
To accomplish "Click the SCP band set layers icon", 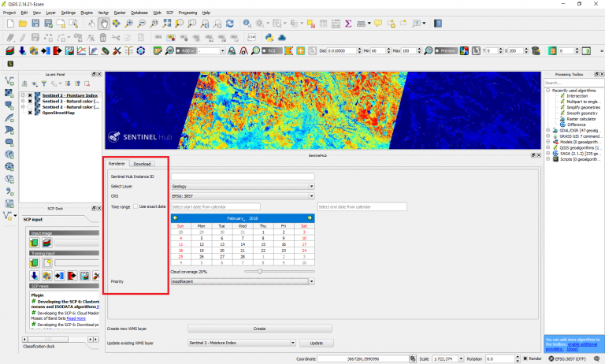I will [10, 51].
